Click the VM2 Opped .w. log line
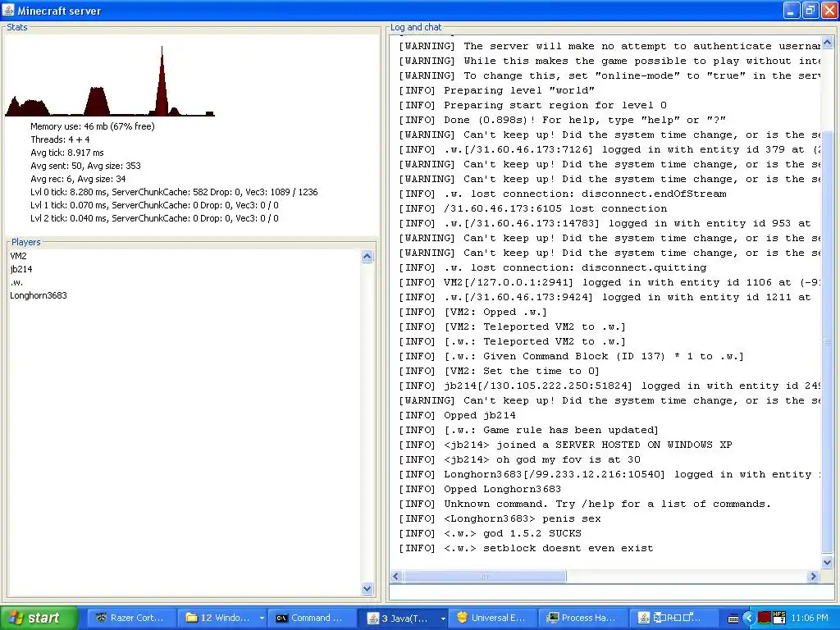Image resolution: width=840 pixels, height=630 pixels. pos(473,312)
